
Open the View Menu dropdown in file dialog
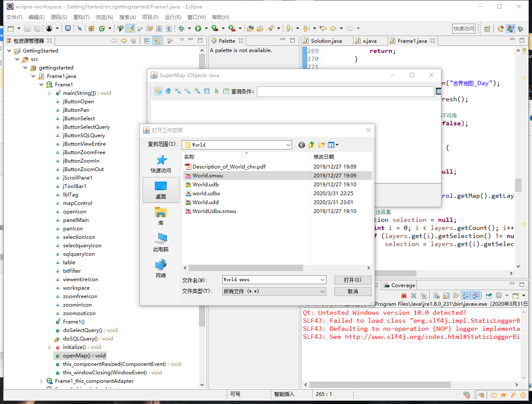click(x=334, y=145)
